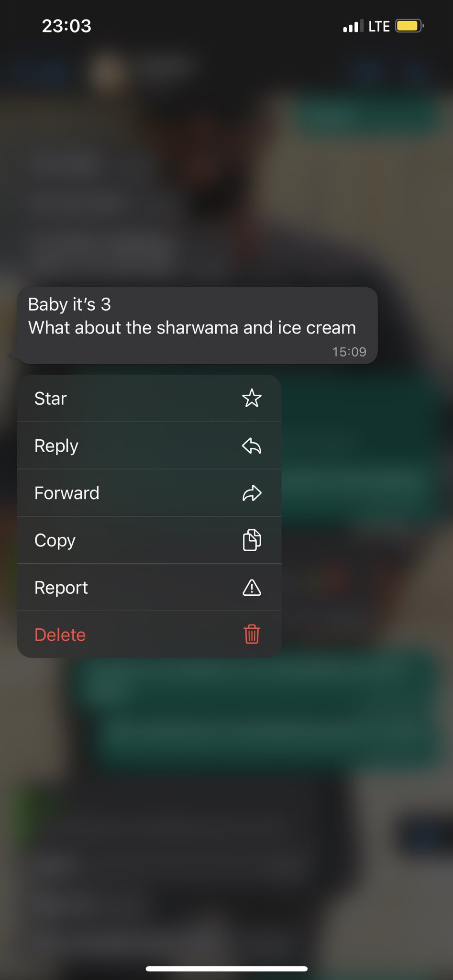This screenshot has width=453, height=980.
Task: Tap the 23:03 clock in status bar
Action: [x=66, y=26]
